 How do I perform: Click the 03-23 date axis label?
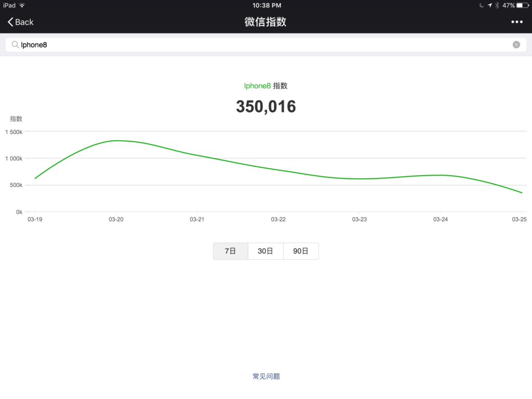tap(360, 220)
